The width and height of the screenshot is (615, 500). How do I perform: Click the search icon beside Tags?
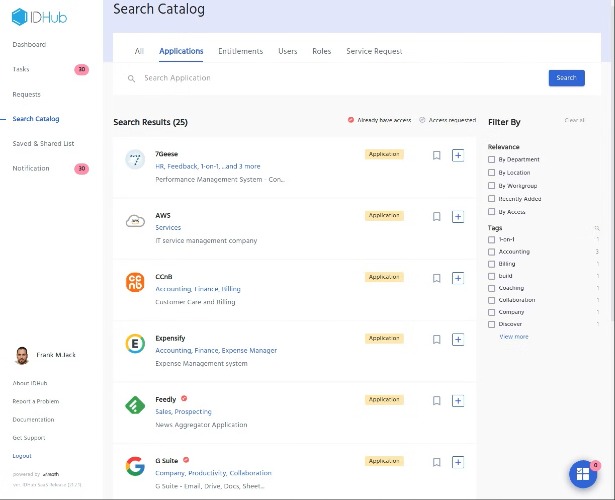597,228
